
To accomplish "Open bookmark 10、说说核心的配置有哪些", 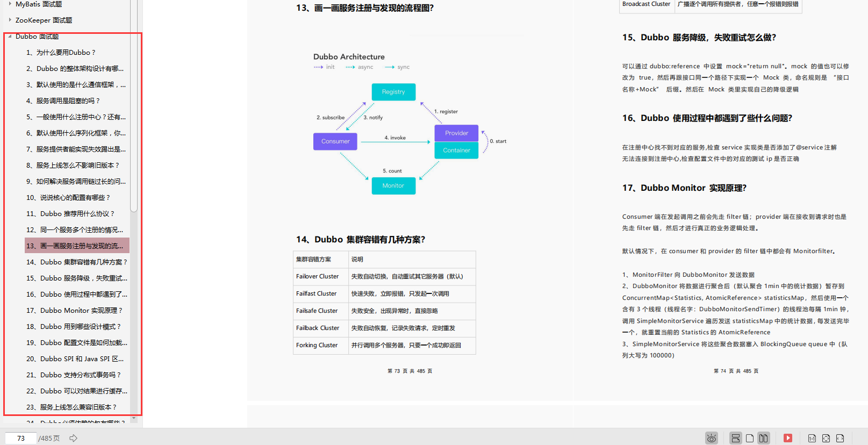I will click(68, 197).
